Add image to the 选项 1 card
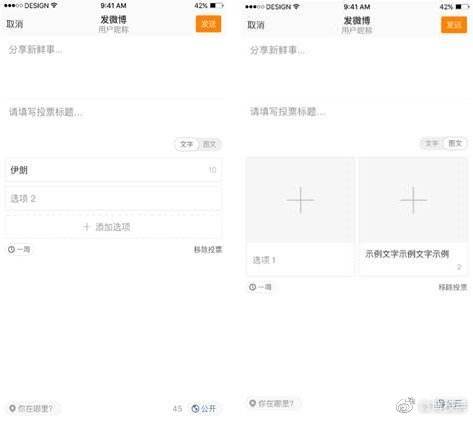This screenshot has width=473, height=421. click(300, 200)
